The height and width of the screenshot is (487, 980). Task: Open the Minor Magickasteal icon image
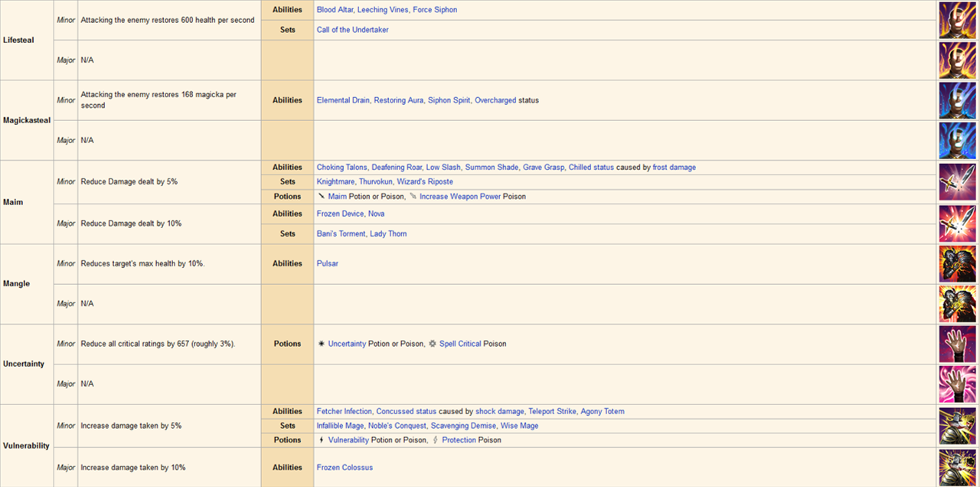pos(957,100)
